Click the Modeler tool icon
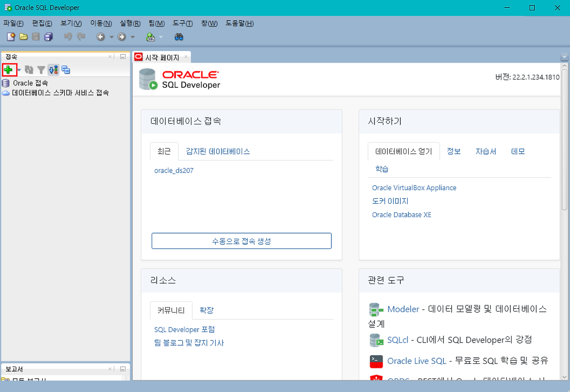This screenshot has height=392, width=570. point(377,309)
